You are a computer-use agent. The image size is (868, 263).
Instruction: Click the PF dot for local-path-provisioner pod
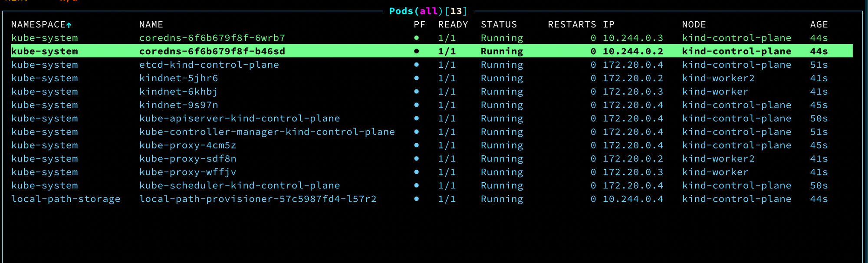pyautogui.click(x=416, y=199)
